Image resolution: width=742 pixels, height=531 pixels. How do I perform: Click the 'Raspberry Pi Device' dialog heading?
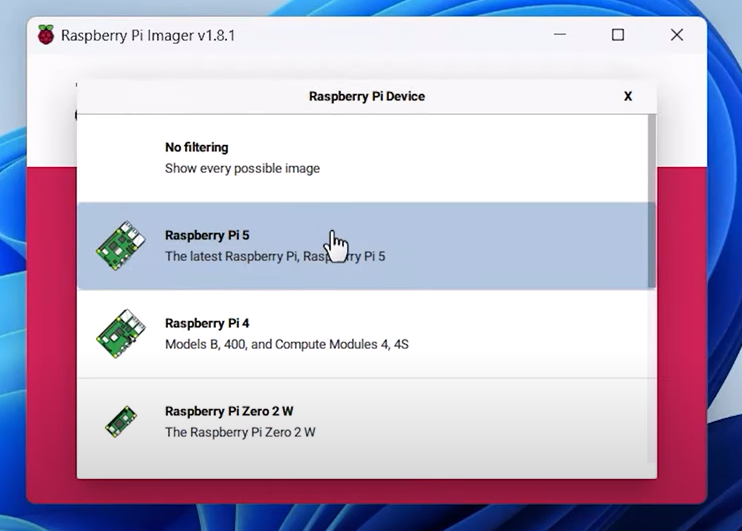tap(367, 97)
